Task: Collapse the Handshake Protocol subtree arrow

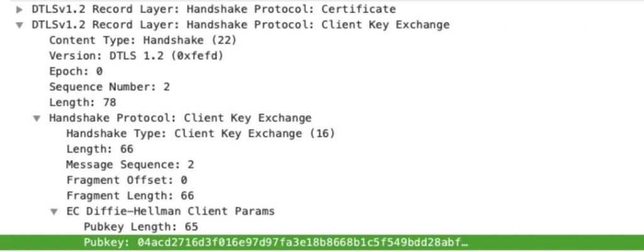Action: (37, 118)
